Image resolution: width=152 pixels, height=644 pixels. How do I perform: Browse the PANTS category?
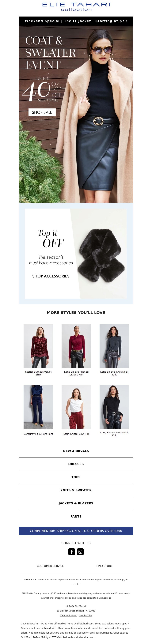(x=76, y=516)
